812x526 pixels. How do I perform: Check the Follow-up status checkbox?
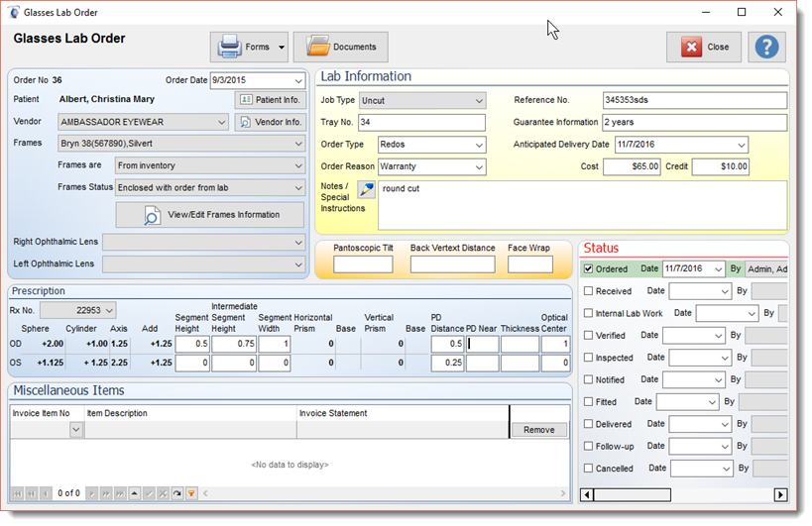[x=588, y=446]
